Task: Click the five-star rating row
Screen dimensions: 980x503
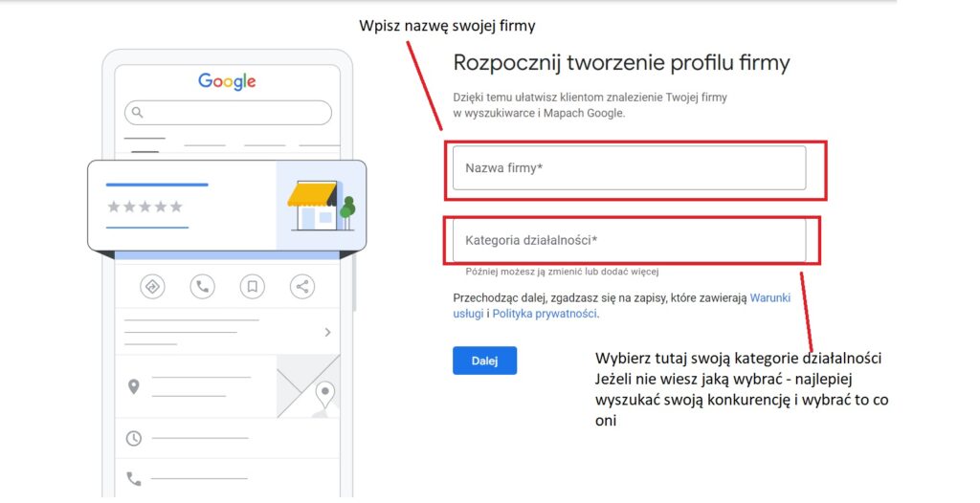Action: [145, 207]
